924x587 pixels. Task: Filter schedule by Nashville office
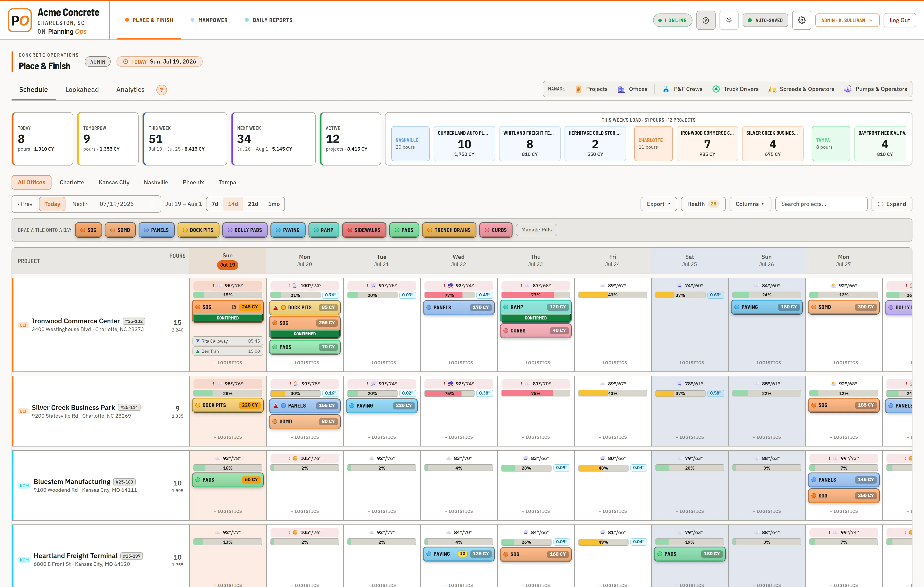point(156,182)
